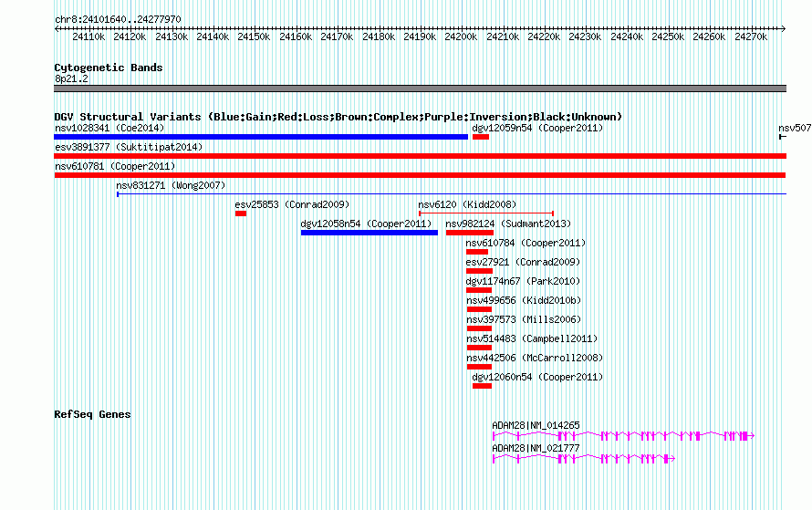Click the dgv1174n67 (Park2010) red block
This screenshot has width=812, height=510.
pos(479,290)
